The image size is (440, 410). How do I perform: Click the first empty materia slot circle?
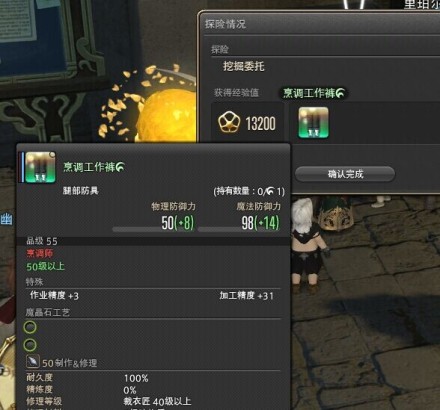pyautogui.click(x=30, y=327)
